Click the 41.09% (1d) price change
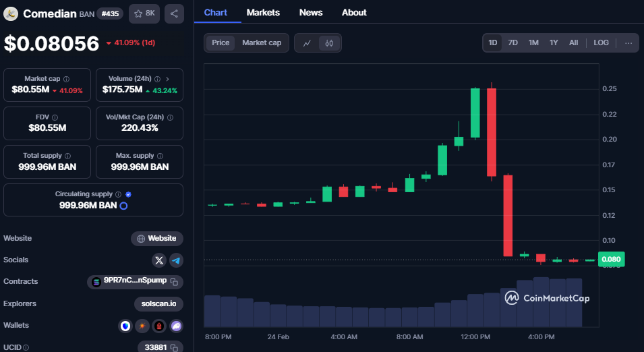 point(131,42)
